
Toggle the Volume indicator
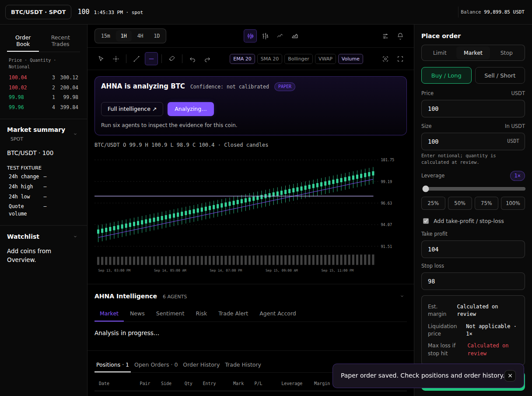click(x=350, y=59)
